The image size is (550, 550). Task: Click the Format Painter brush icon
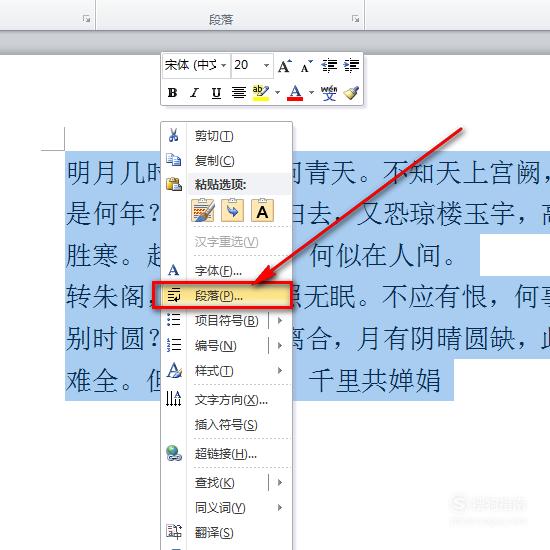pyautogui.click(x=351, y=93)
